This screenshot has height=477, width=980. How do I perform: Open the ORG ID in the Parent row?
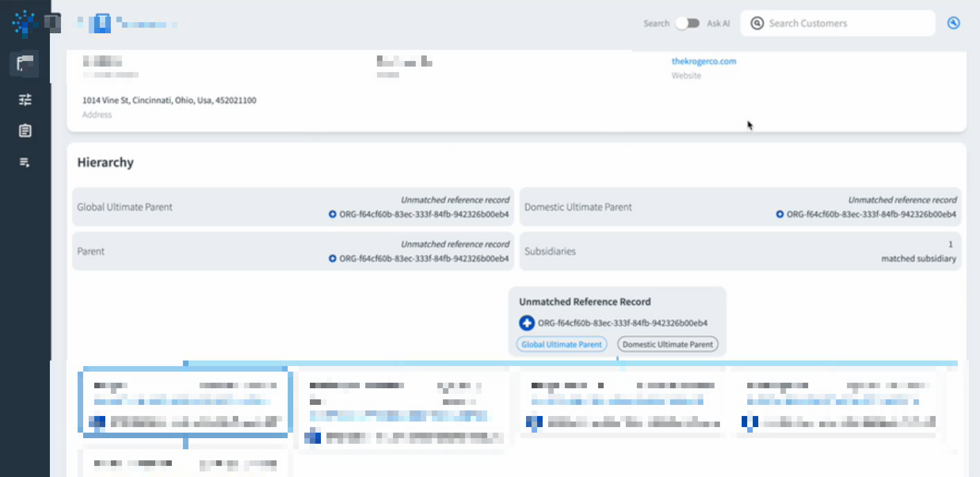pyautogui.click(x=424, y=258)
